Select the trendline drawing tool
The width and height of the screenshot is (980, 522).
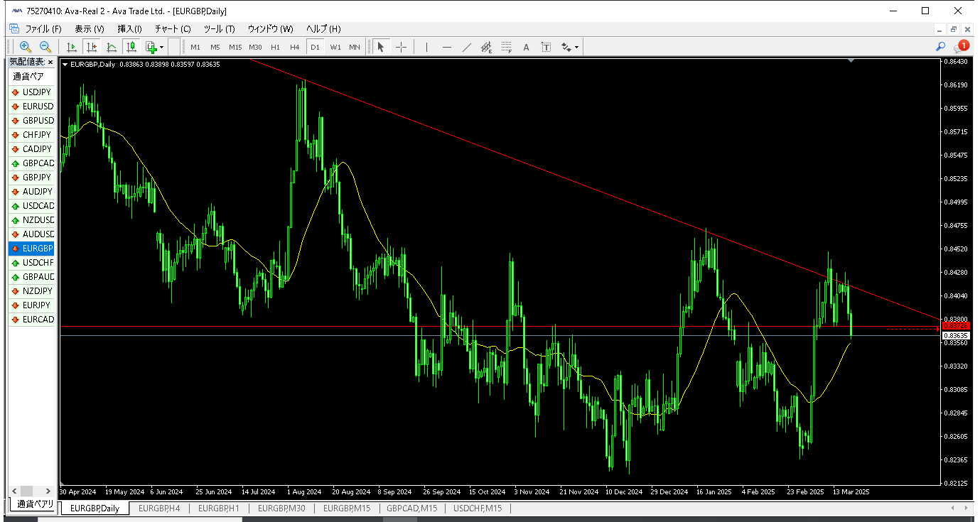(466, 47)
